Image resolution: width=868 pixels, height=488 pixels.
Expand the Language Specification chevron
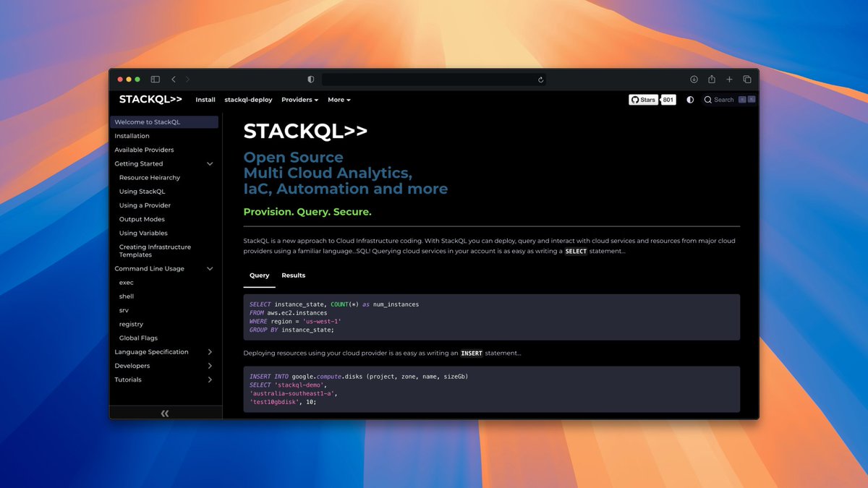[x=210, y=352]
